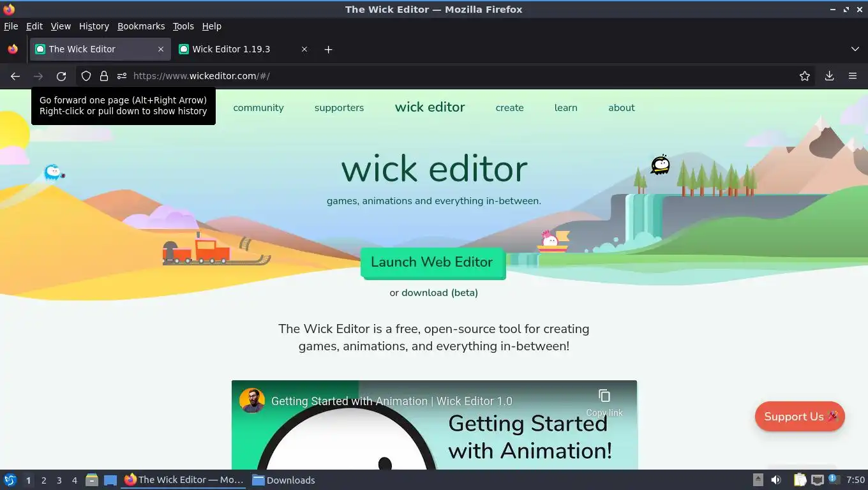Expand the list all tabs chevron

[x=855, y=49]
